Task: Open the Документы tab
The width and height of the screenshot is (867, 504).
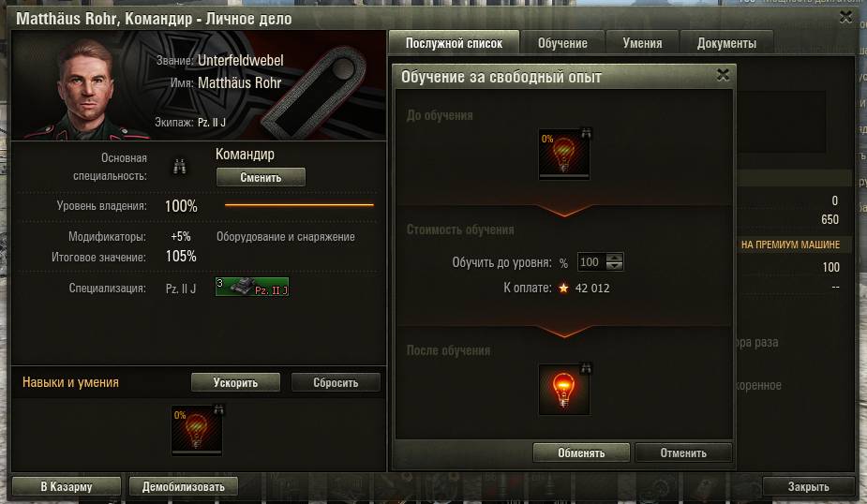Action: pos(726,43)
